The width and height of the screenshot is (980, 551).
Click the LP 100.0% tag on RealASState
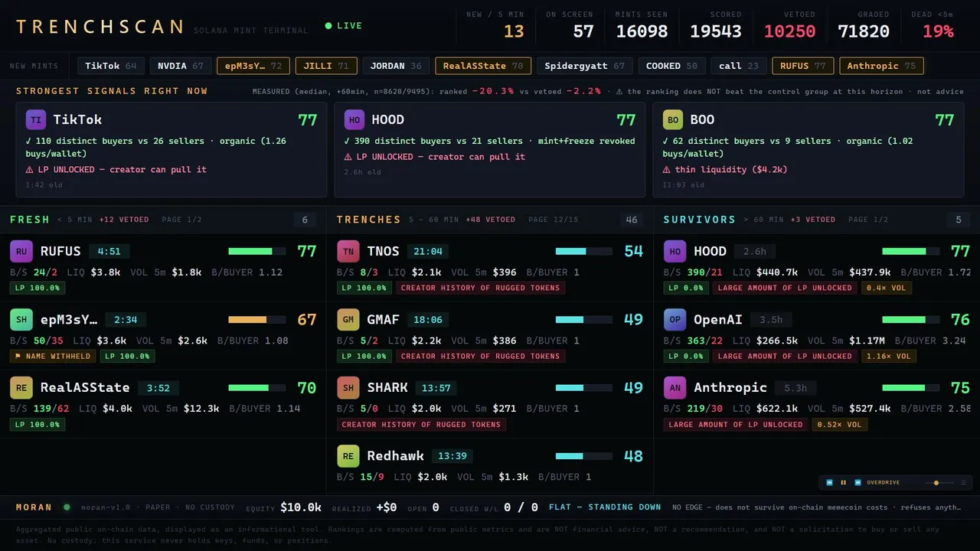pyautogui.click(x=38, y=424)
